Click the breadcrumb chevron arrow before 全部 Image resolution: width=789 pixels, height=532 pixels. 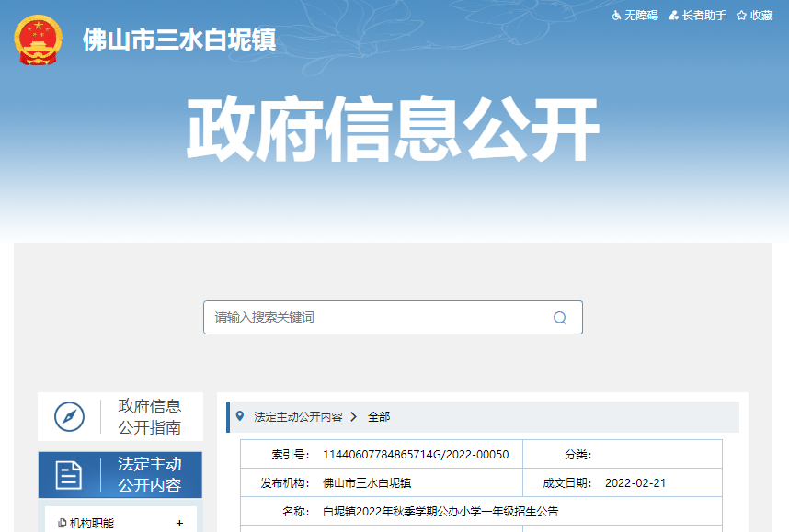click(354, 416)
